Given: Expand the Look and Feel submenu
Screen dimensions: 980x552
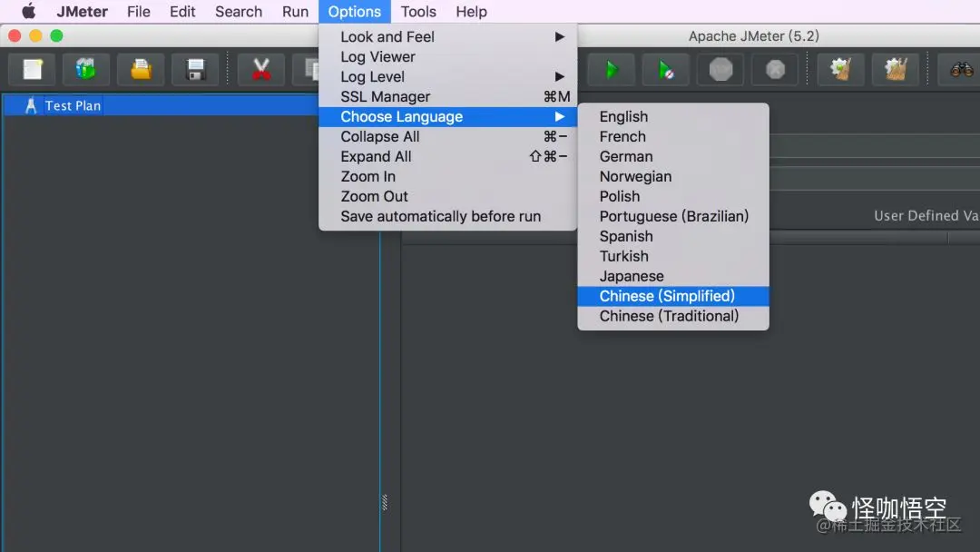Looking at the screenshot, I should pos(447,37).
